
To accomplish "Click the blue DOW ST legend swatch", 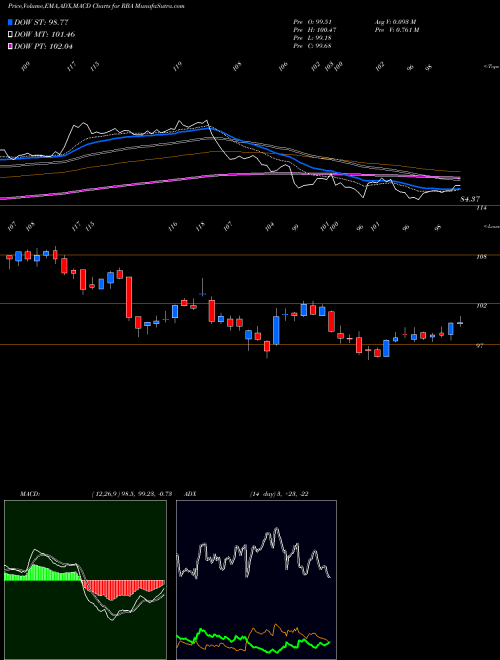I will [10, 22].
